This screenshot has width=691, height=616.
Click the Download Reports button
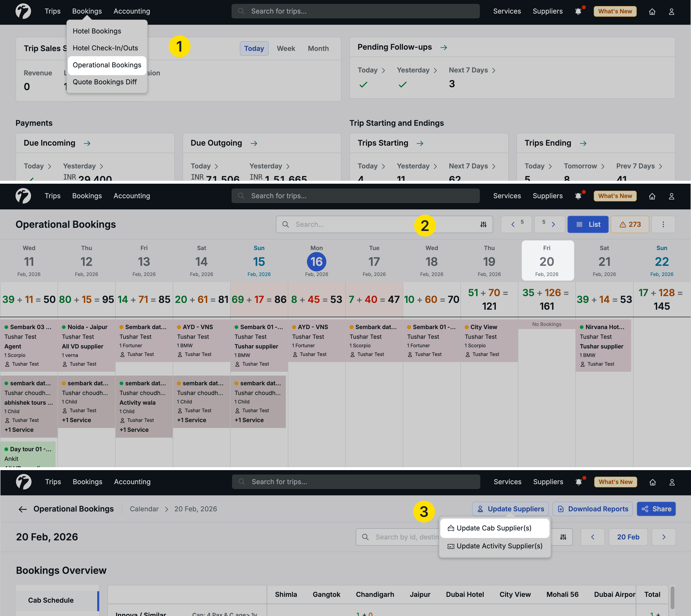[593, 509]
